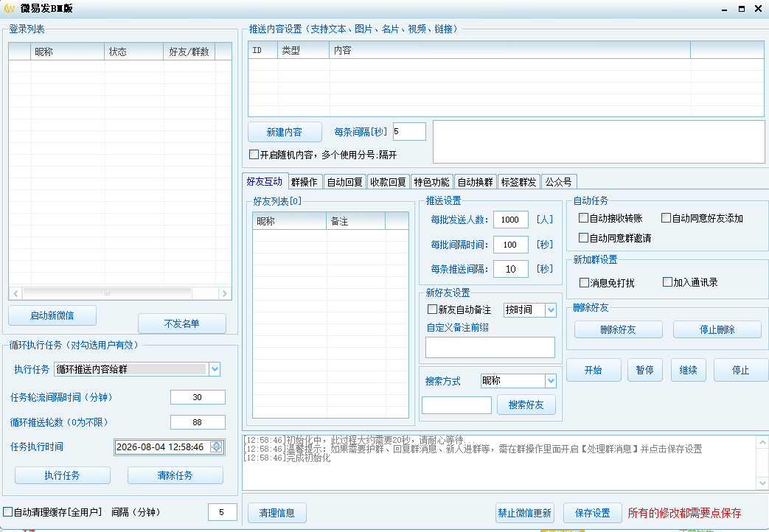Click 保存设置 to save changes

(593, 513)
